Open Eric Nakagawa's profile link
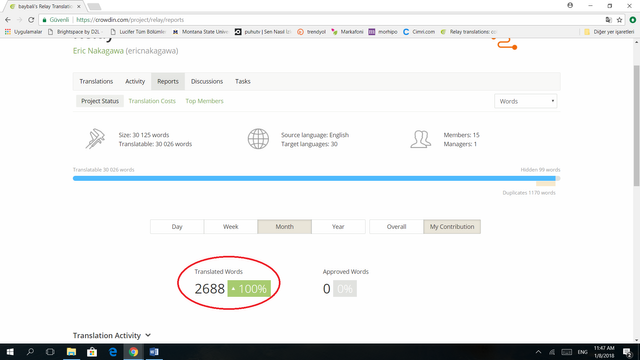640x360 pixels. pyautogui.click(x=98, y=51)
